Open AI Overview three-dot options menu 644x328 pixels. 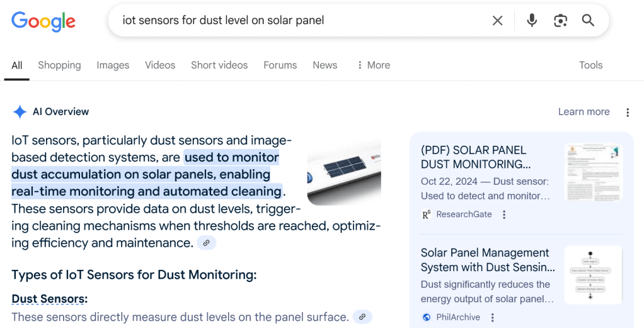pos(627,112)
